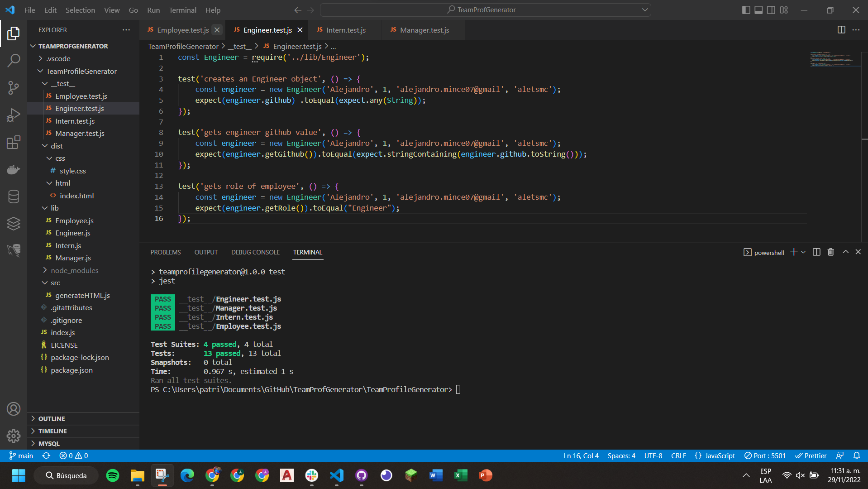Viewport: 868px width, 489px height.
Task: Open a new terminal with the plus icon
Action: click(793, 252)
